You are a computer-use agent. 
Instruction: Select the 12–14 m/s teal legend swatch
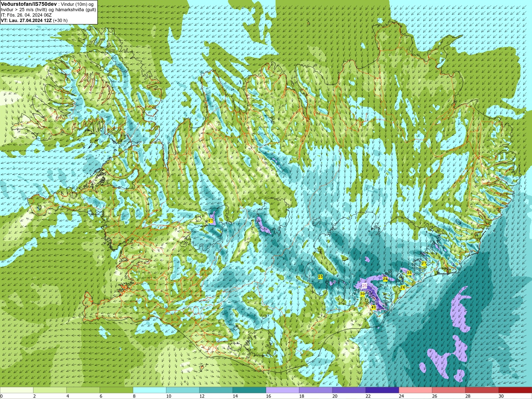216,390
